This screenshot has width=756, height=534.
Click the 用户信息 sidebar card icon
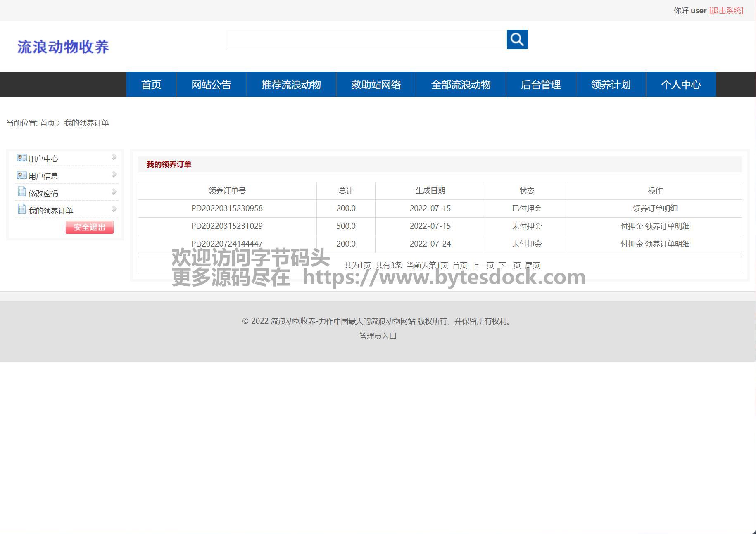(21, 176)
